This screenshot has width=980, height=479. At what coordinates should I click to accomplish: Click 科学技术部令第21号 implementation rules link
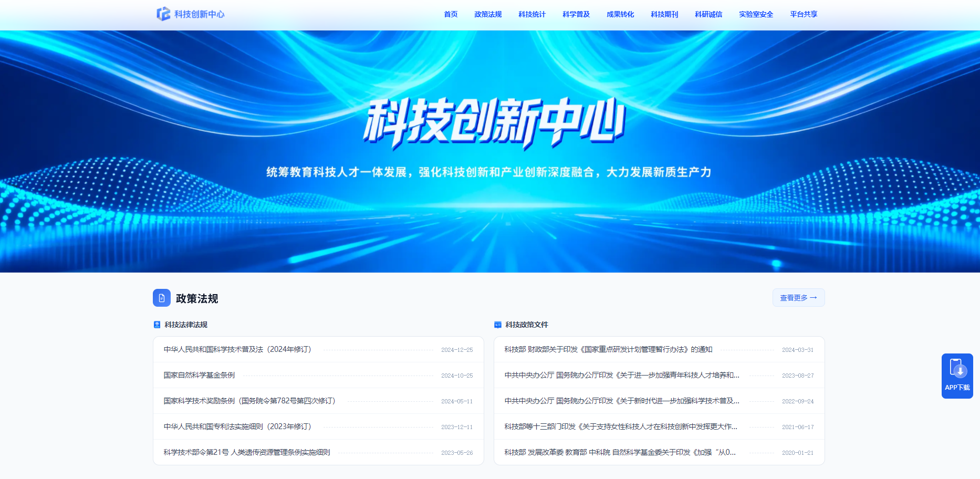pyautogui.click(x=246, y=452)
